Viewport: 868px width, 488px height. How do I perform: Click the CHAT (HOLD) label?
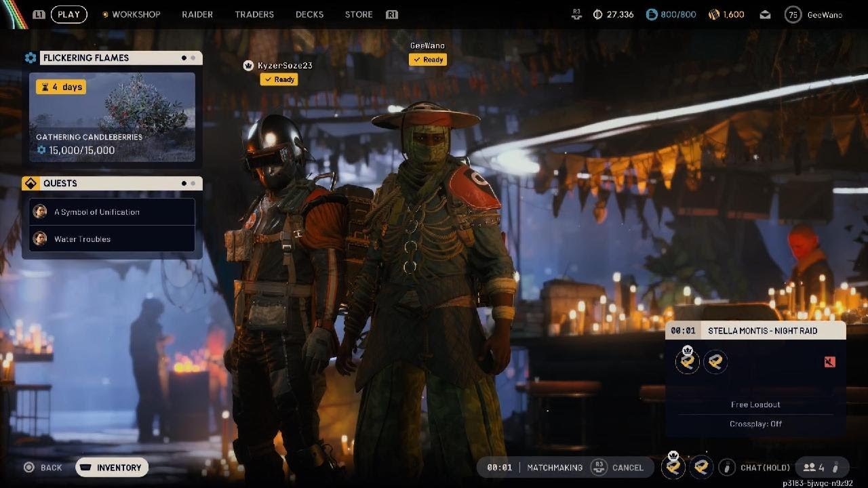(x=765, y=468)
